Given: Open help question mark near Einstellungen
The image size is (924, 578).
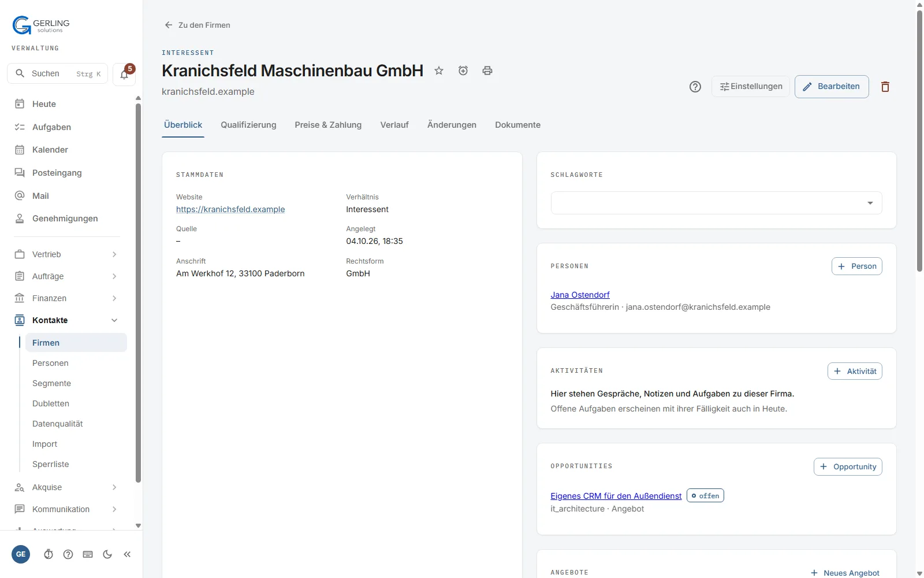Looking at the screenshot, I should coord(695,87).
